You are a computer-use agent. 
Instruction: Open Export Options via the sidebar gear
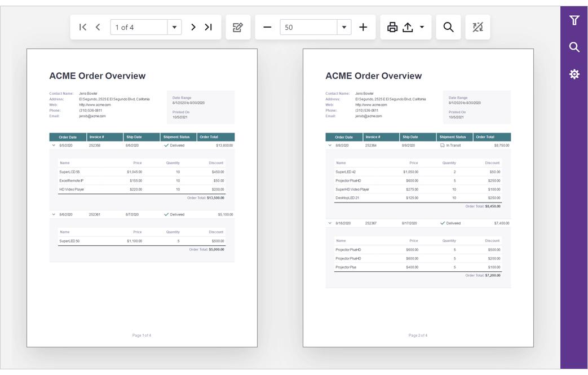click(574, 74)
